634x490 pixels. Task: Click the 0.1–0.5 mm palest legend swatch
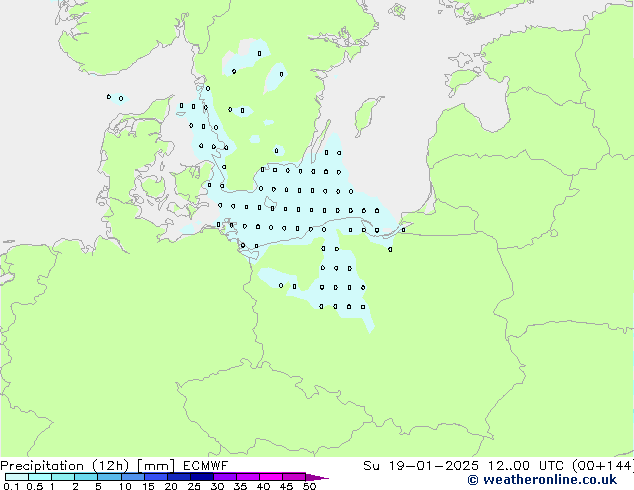[17, 477]
